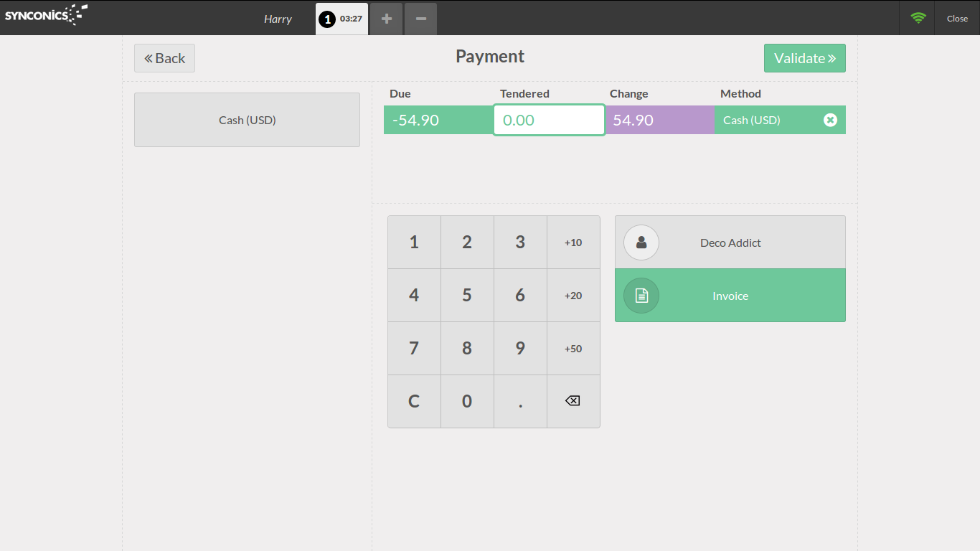The image size is (980, 551).
Task: Add a new order with plus icon
Action: pos(387,19)
